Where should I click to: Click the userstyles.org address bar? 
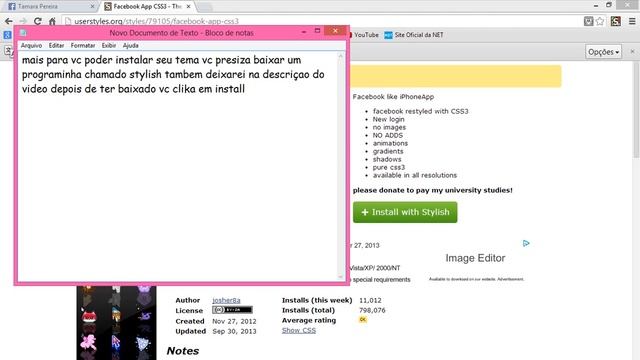[322, 21]
